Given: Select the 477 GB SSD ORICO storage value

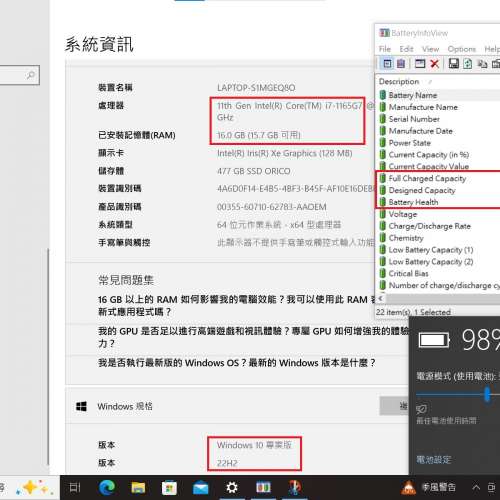Looking at the screenshot, I should tap(254, 171).
